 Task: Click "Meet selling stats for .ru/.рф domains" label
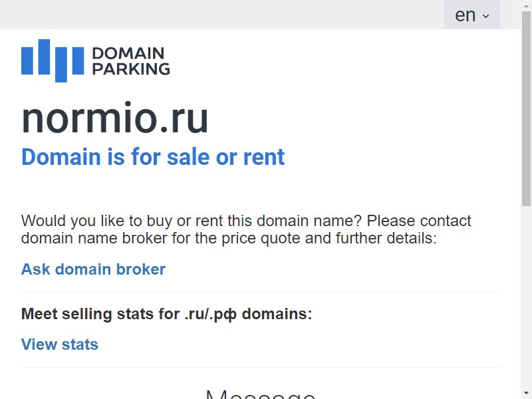(167, 314)
